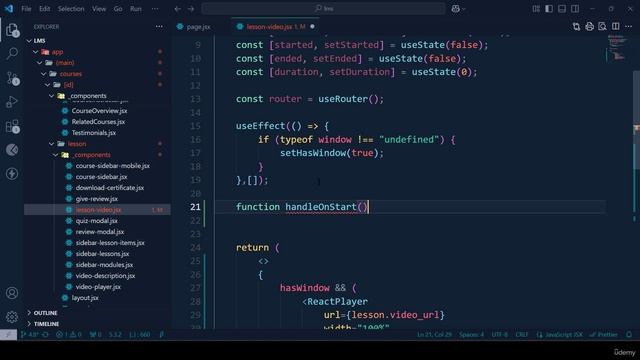This screenshot has height=360, width=640.
Task: Open the Go menu
Action: pos(118,9)
